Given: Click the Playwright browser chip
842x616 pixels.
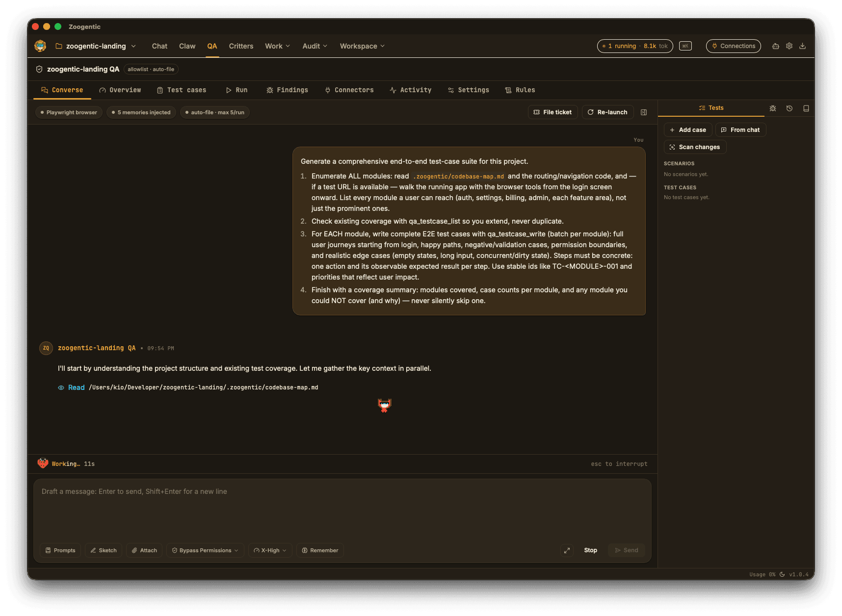Looking at the screenshot, I should tap(69, 112).
